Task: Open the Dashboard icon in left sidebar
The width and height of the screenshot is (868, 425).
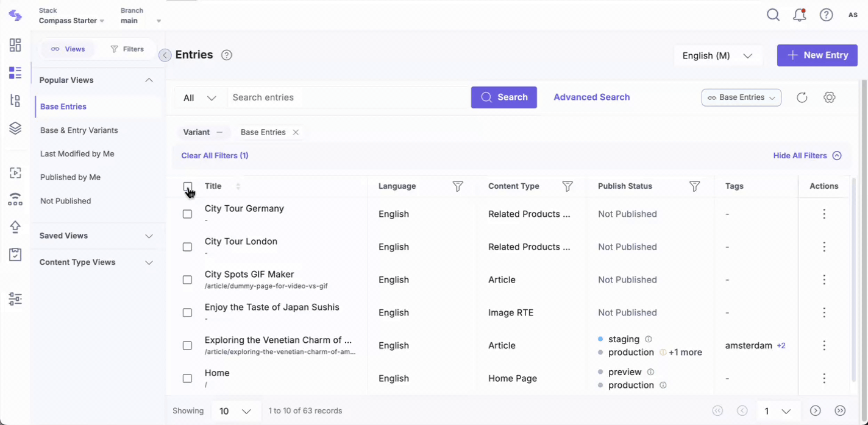Action: tap(15, 45)
